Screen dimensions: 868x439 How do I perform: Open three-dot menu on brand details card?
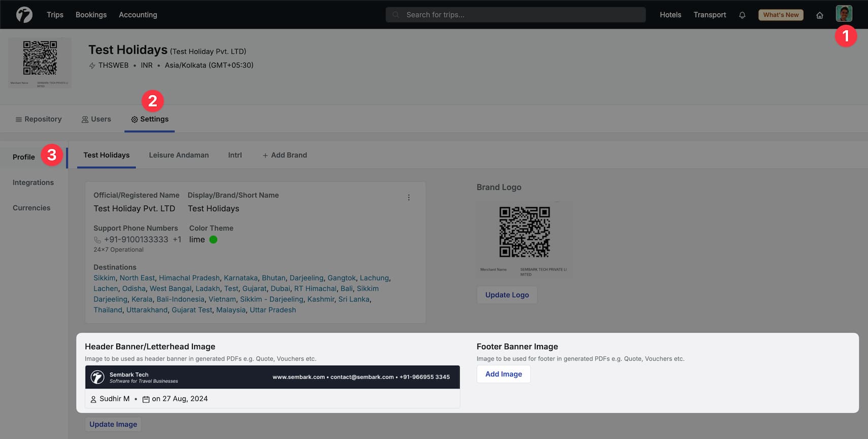point(408,197)
